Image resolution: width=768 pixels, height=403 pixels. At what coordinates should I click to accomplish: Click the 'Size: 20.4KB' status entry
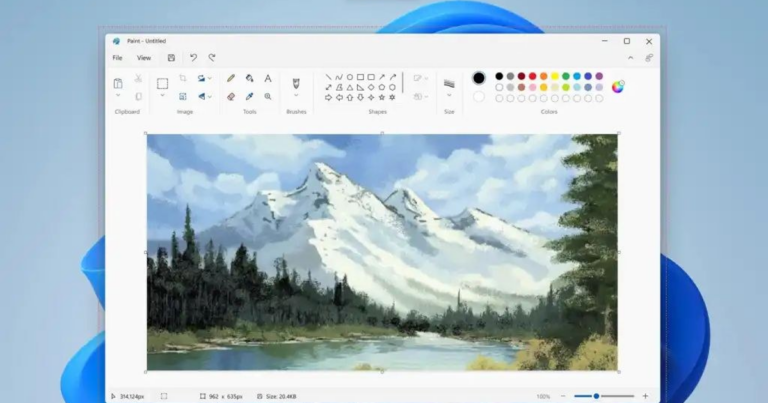(x=277, y=396)
